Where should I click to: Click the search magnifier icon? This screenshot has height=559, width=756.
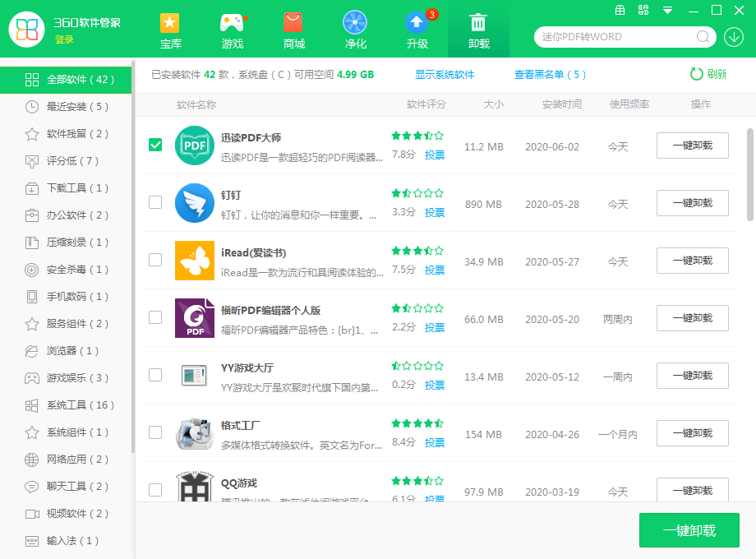[703, 37]
